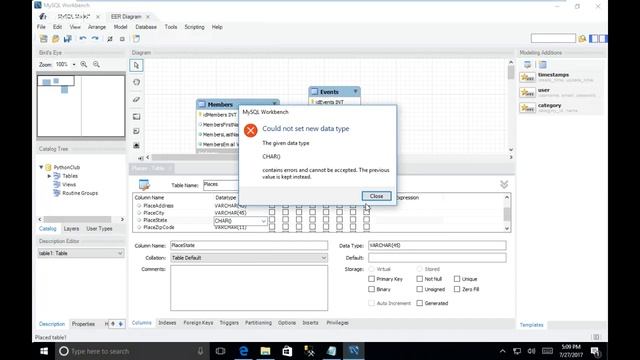Image resolution: width=640 pixels, height=360 pixels.
Task: Toggle the Not Null checkbox
Action: pos(420,279)
